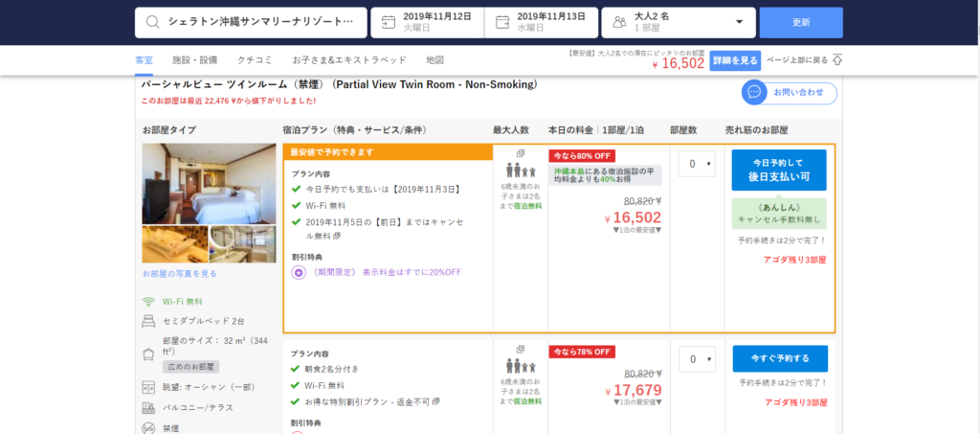This screenshot has height=434, width=980.
Task: Click the back-to-top arrow icon
Action: click(x=837, y=59)
